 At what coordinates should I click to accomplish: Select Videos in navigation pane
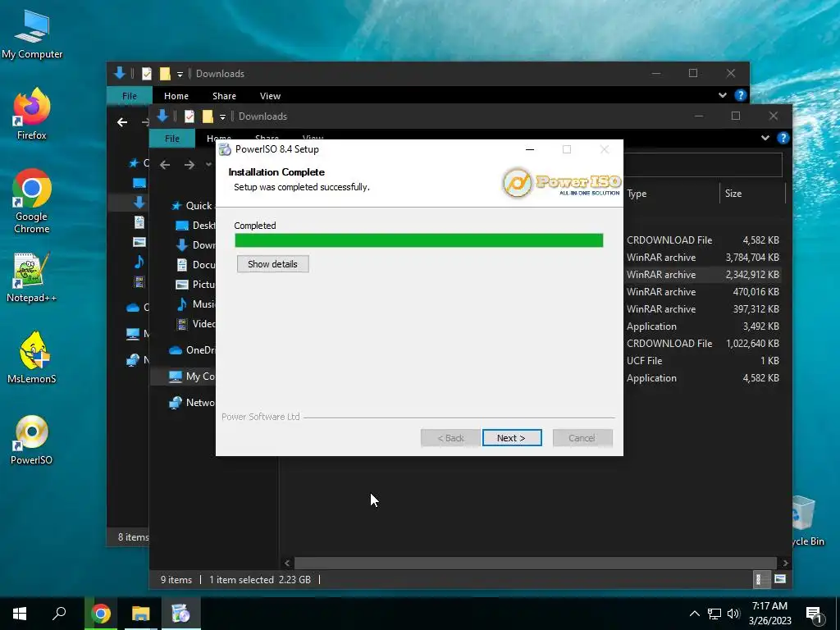[x=195, y=324]
